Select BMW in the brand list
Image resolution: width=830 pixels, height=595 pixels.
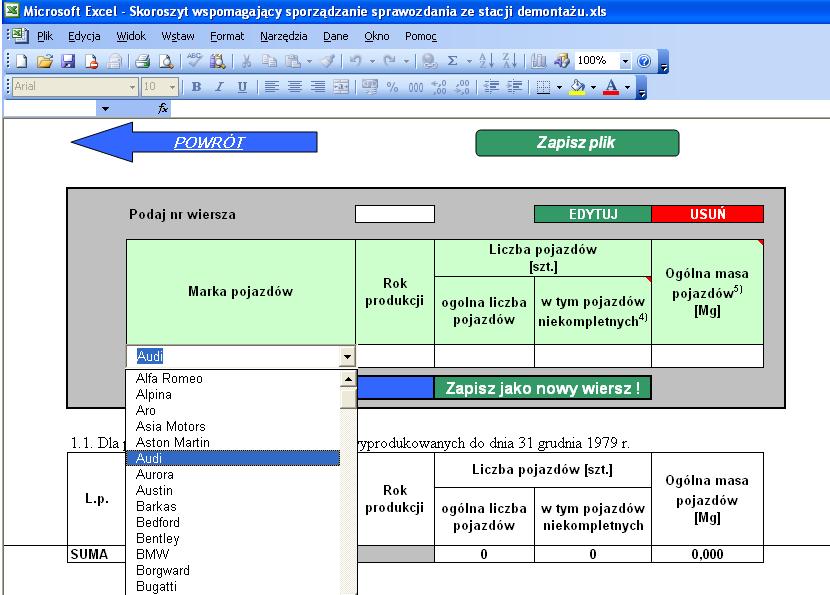click(x=233, y=554)
